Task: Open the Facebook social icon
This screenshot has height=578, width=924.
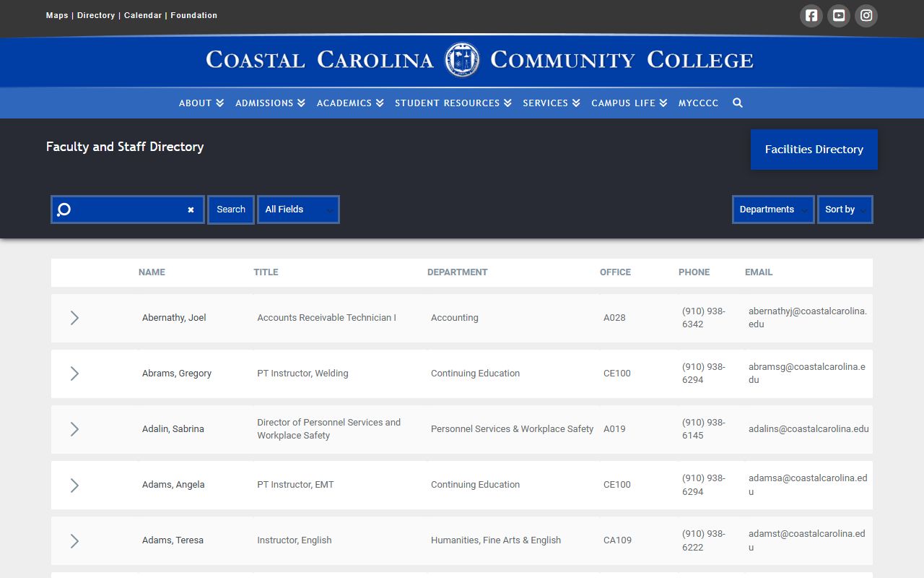Action: pos(811,15)
